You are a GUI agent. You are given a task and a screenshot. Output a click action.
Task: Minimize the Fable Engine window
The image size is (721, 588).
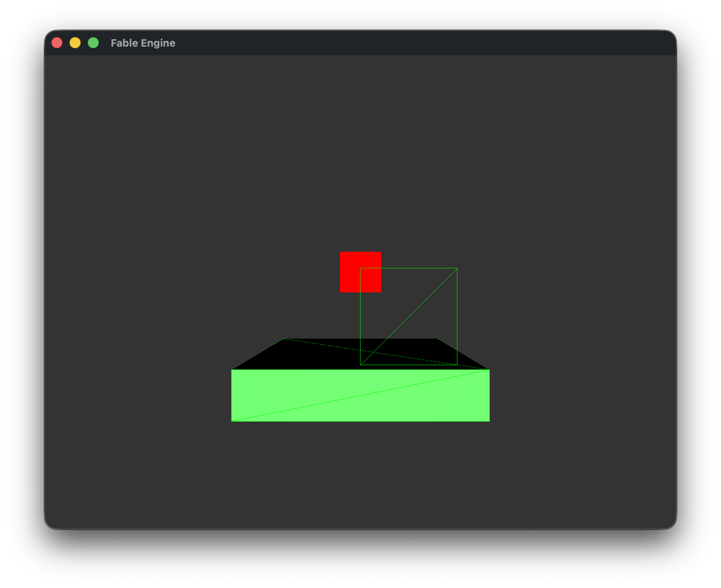75,43
